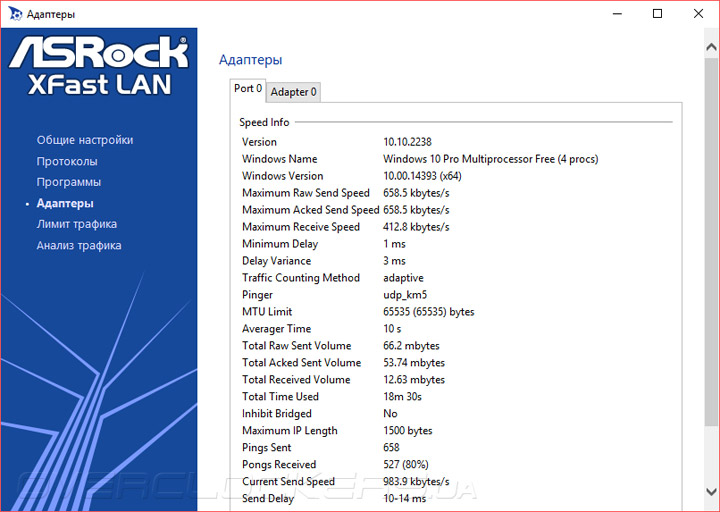720x512 pixels.
Task: Select the 10-14 ms value
Action: (405, 499)
